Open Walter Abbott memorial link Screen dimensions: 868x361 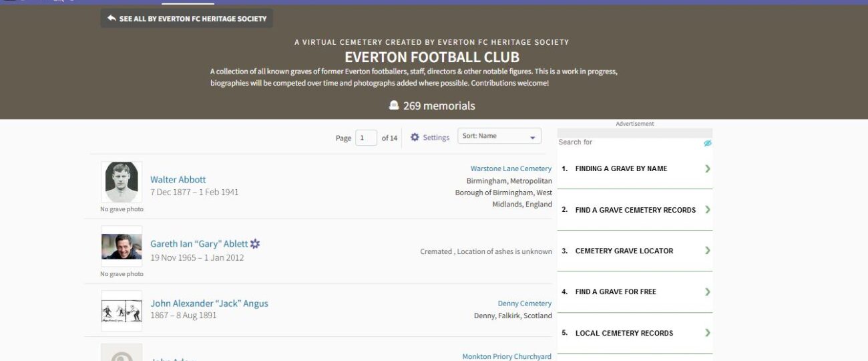click(178, 179)
